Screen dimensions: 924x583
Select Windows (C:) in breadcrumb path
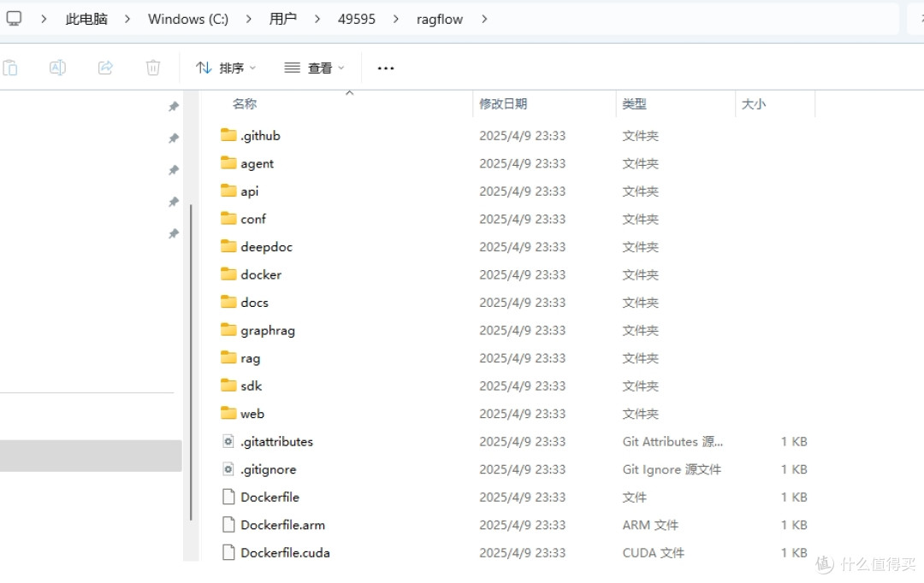[x=188, y=20]
